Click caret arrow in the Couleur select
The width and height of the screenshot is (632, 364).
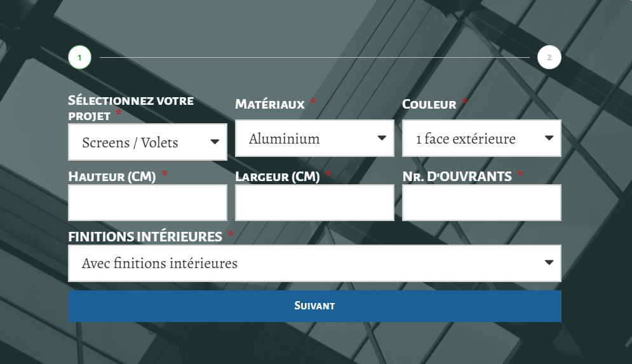tap(549, 138)
